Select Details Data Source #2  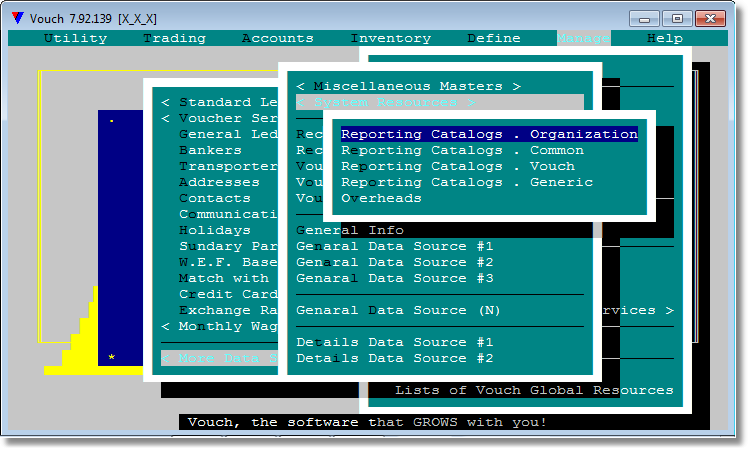click(395, 358)
